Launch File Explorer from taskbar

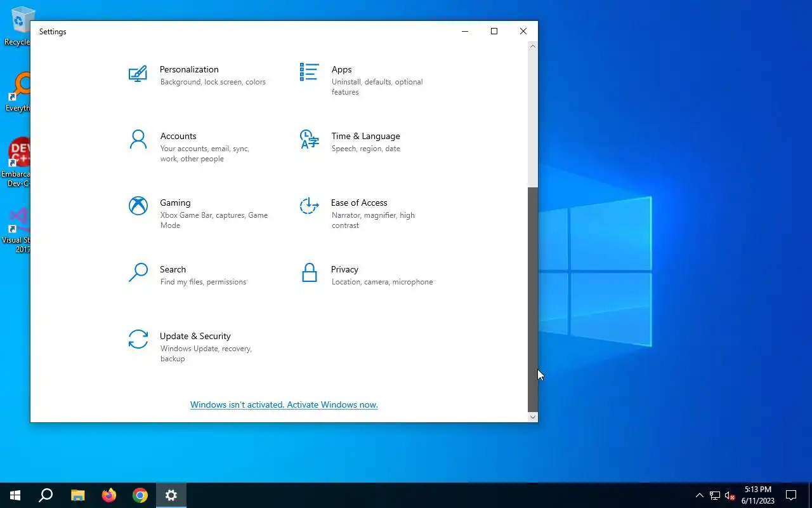[77, 495]
